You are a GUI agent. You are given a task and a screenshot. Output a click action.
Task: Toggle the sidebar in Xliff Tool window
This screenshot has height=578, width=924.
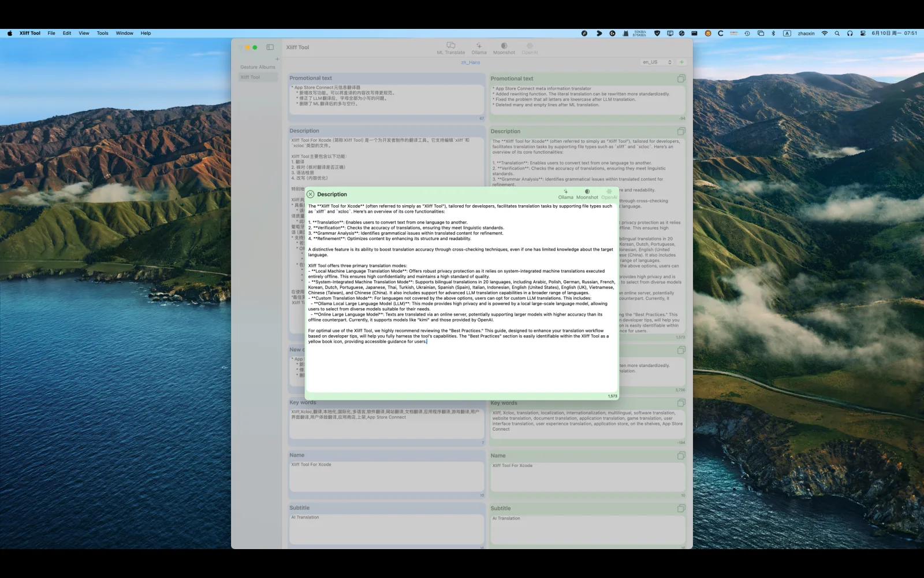tap(270, 47)
